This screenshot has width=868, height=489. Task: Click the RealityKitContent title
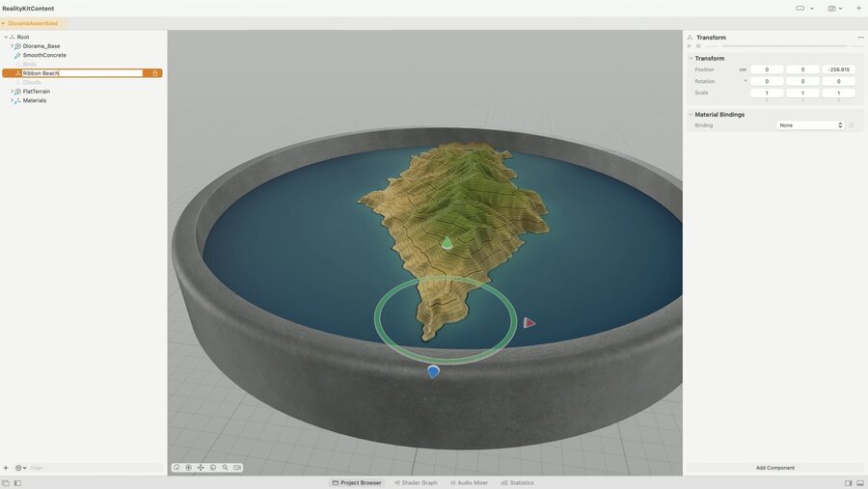tap(28, 9)
